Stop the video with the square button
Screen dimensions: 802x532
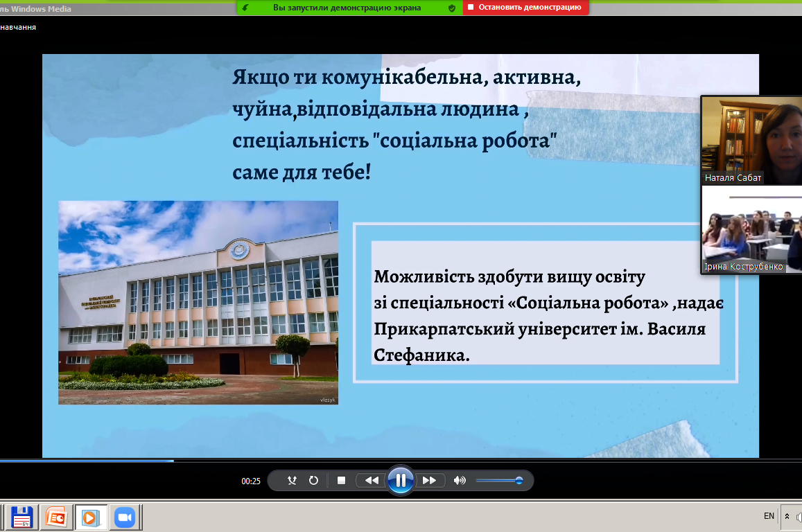(341, 480)
